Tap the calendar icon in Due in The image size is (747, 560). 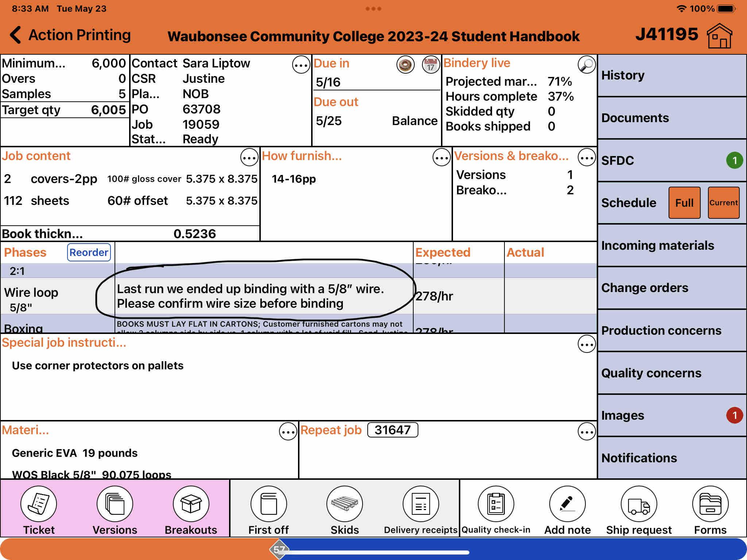[x=430, y=65]
